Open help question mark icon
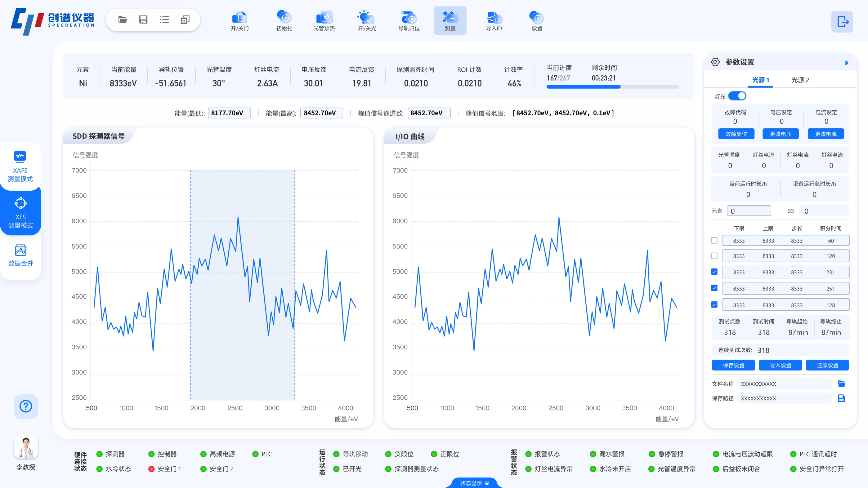The width and height of the screenshot is (868, 488). [26, 406]
